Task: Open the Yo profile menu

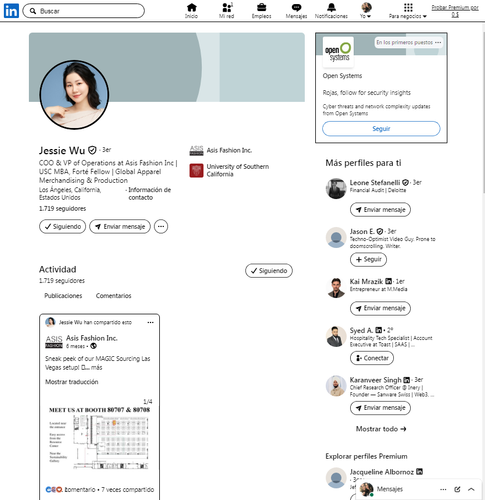Action: click(x=366, y=11)
